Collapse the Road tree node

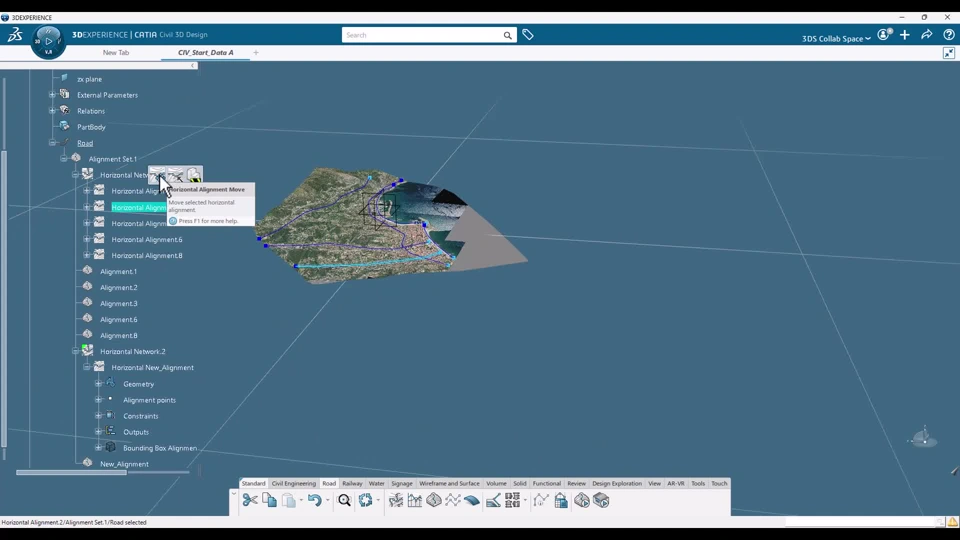coord(52,143)
